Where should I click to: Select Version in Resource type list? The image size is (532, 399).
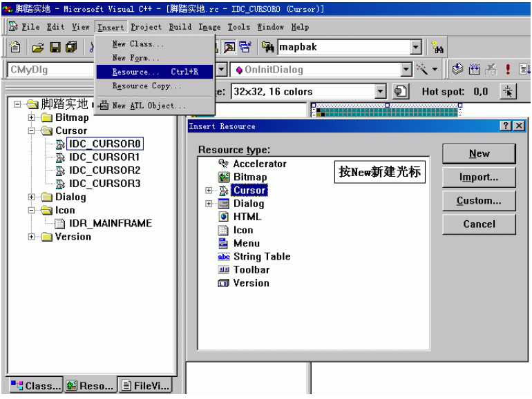[x=251, y=283]
